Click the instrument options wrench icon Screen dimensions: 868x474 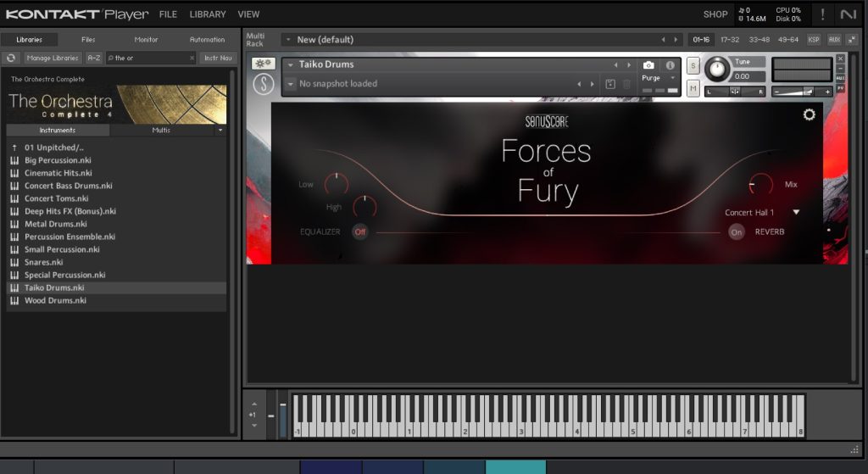pyautogui.click(x=263, y=64)
